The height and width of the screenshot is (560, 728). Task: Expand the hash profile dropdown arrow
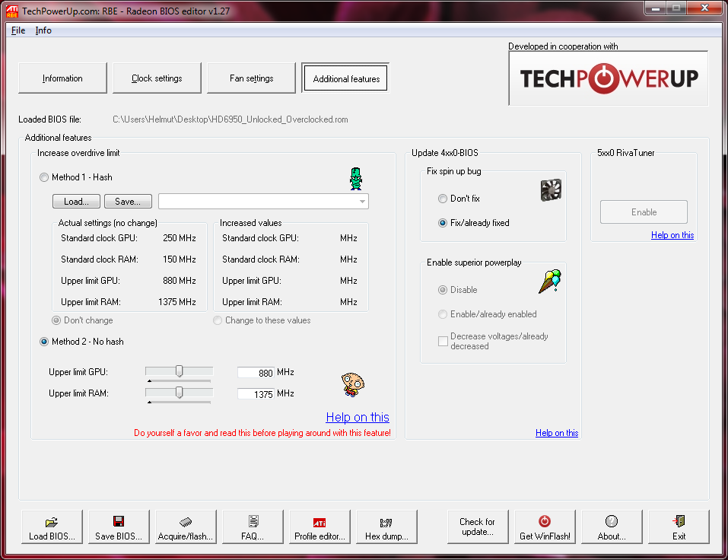click(x=362, y=202)
